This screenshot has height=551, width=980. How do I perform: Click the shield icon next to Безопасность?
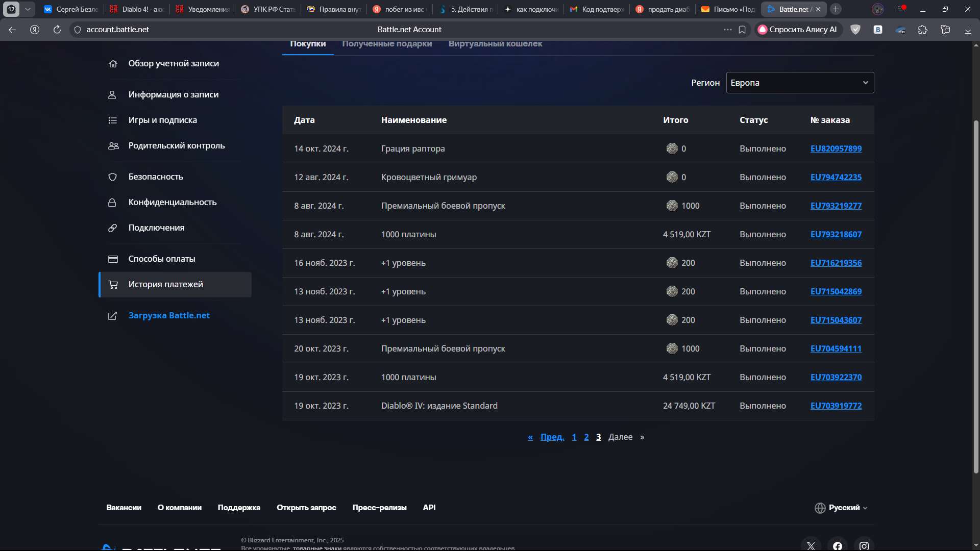(113, 177)
